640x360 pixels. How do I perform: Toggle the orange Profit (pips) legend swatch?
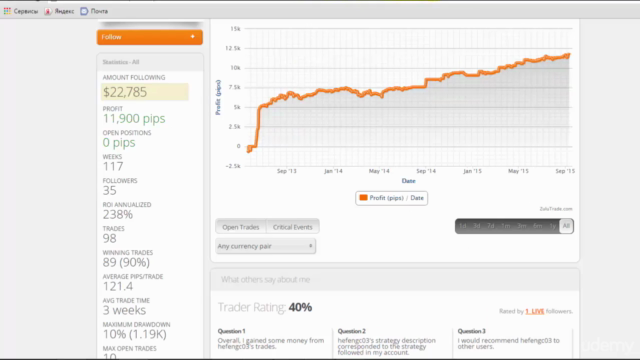click(x=363, y=198)
